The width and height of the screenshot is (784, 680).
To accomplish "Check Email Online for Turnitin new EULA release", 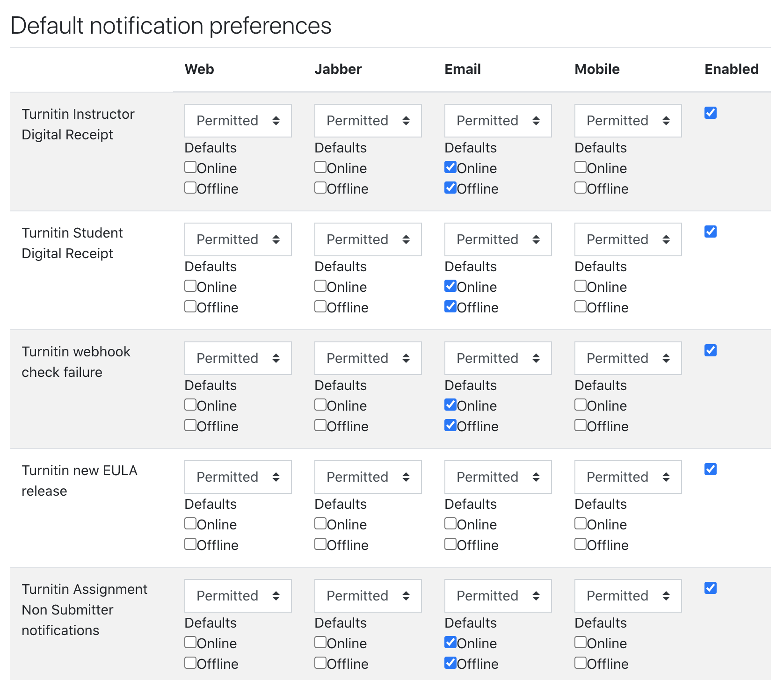I will point(450,523).
